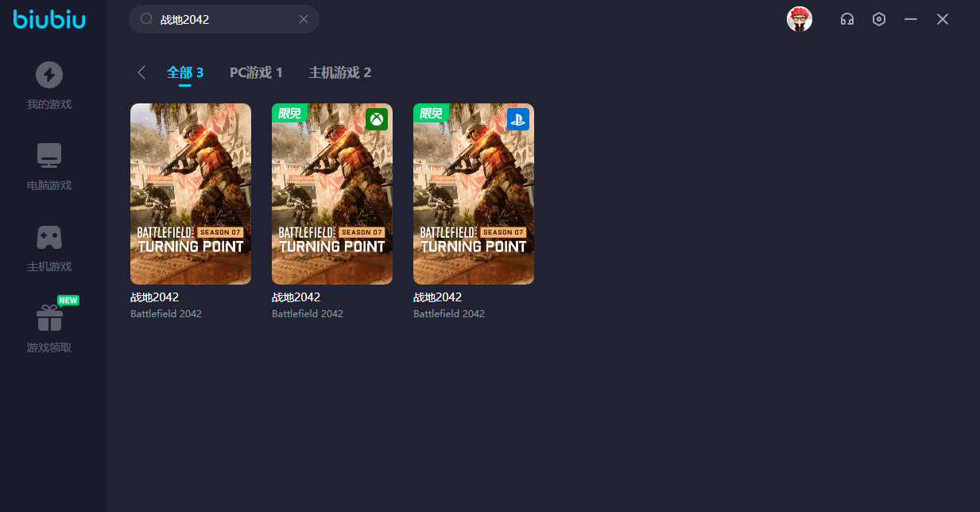The image size is (980, 512).
Task: Select the PC 战地2042 cover
Action: [191, 193]
